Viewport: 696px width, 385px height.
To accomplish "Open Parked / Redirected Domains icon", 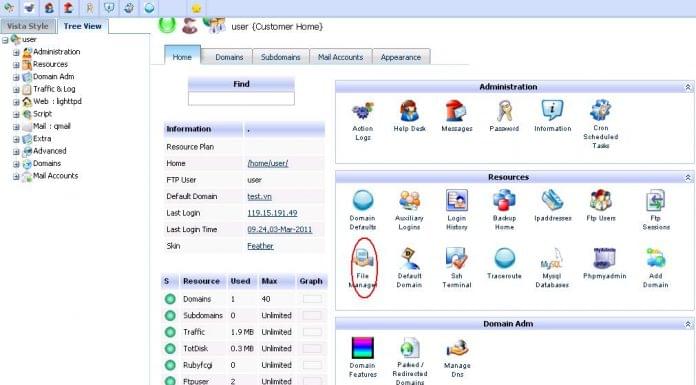I will [409, 348].
